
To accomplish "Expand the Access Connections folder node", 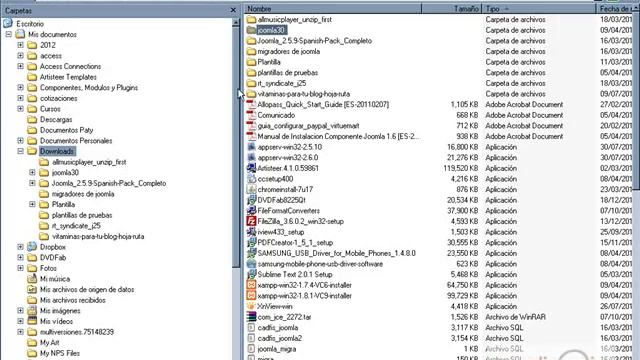I will click(20, 66).
